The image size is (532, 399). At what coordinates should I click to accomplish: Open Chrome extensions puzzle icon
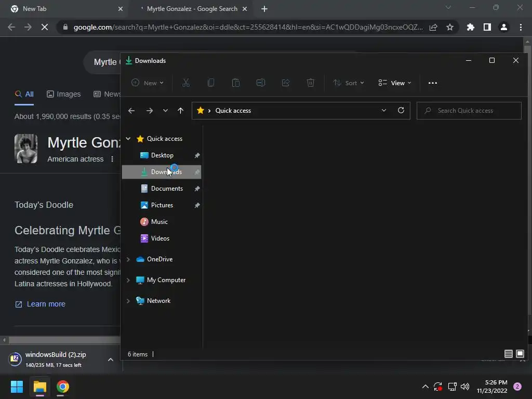coord(470,27)
